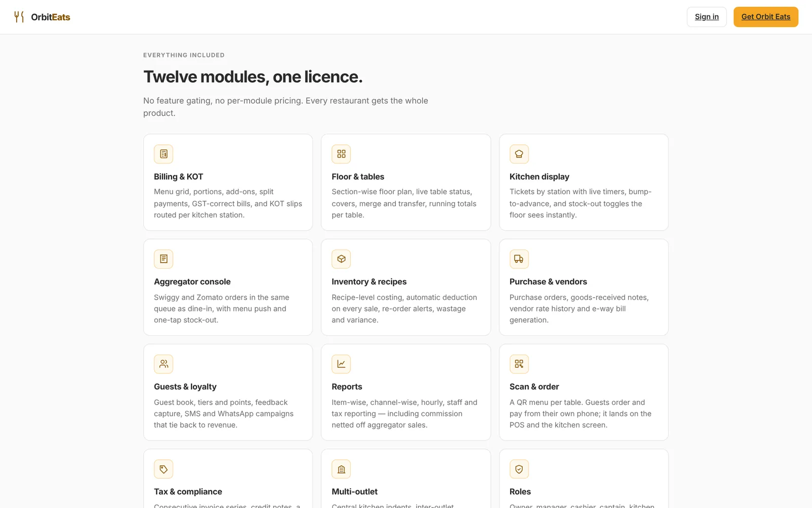Image resolution: width=812 pixels, height=508 pixels.
Task: Select the Guests & loyalty heading
Action: 185,387
